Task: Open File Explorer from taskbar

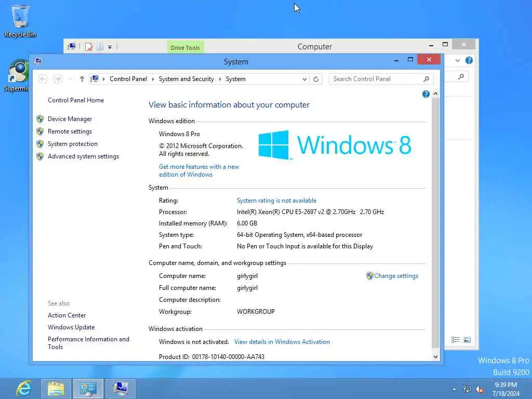Action: 56,389
